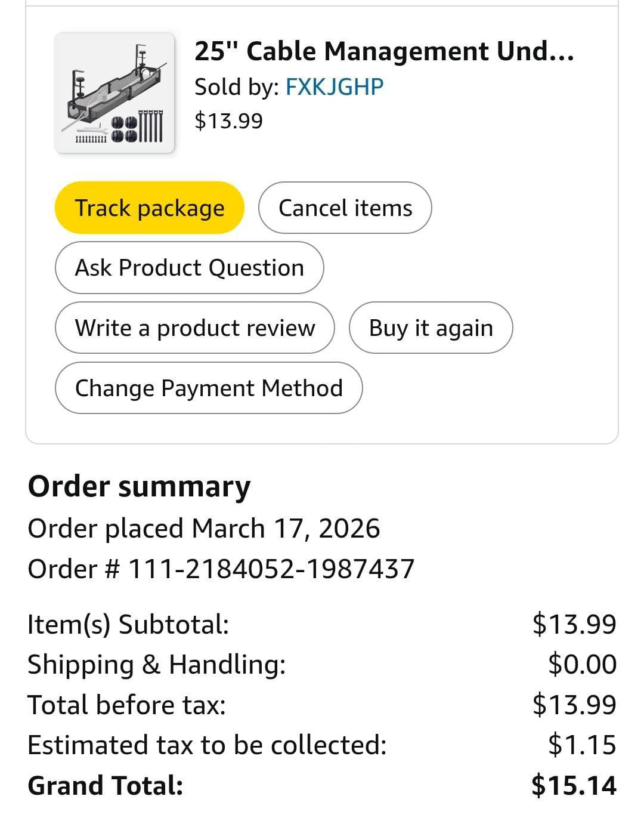Click the Order summary heading
The height and width of the screenshot is (821, 644).
click(x=139, y=486)
